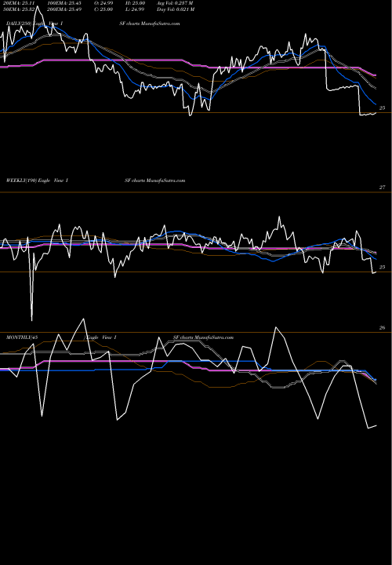
Task: Click the MunafaSutra.com text in the monthly chart
Action: 215,337
